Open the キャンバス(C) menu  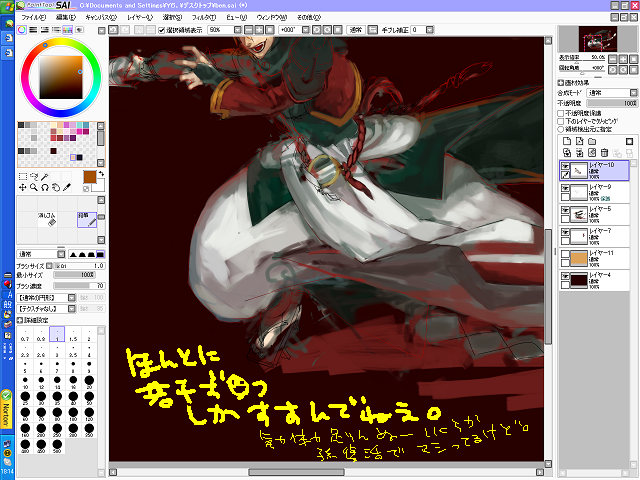point(101,17)
